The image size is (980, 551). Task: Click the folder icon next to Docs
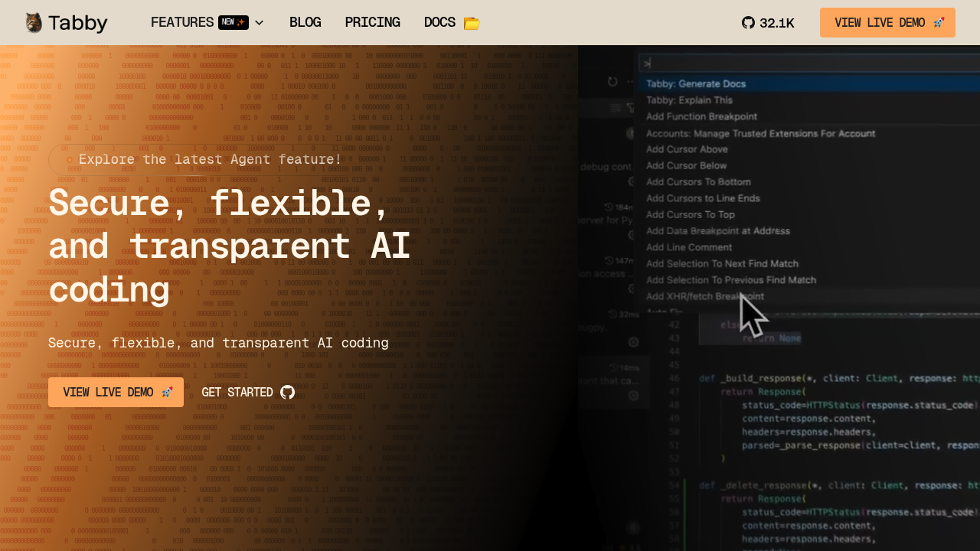coord(472,23)
